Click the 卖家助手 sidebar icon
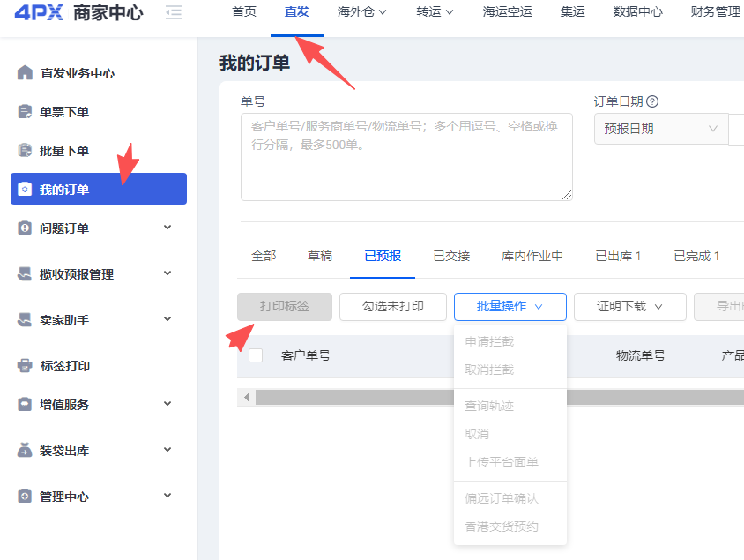 [25, 320]
